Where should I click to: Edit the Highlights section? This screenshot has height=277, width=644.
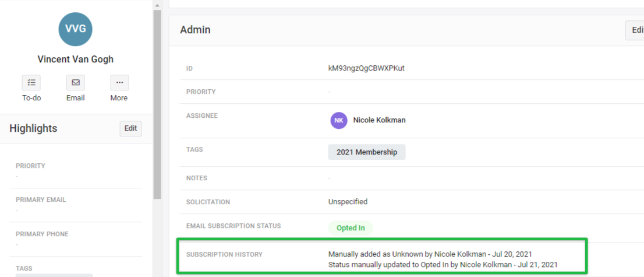click(x=130, y=128)
